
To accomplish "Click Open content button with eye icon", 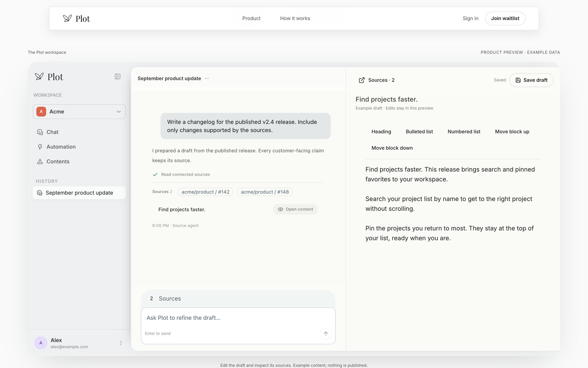I will pos(295,209).
